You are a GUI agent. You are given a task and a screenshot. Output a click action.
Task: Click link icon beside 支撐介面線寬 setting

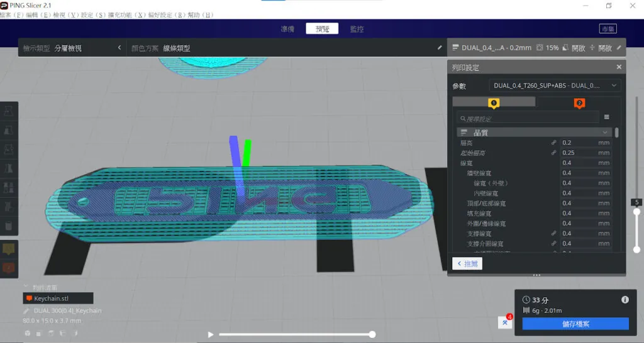(x=553, y=243)
